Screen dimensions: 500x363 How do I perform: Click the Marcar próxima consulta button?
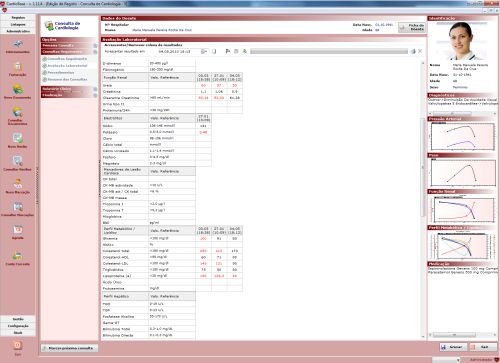point(69,348)
